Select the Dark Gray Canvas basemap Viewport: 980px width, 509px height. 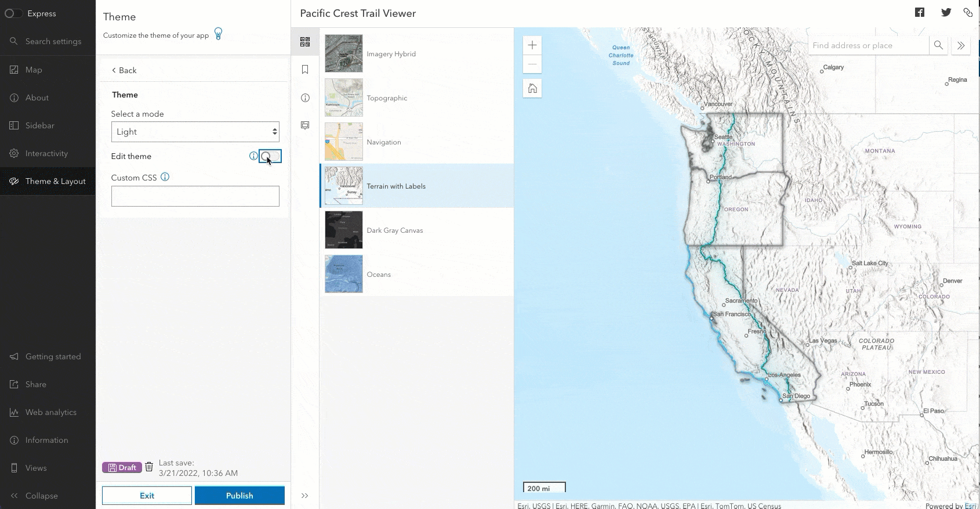point(417,230)
